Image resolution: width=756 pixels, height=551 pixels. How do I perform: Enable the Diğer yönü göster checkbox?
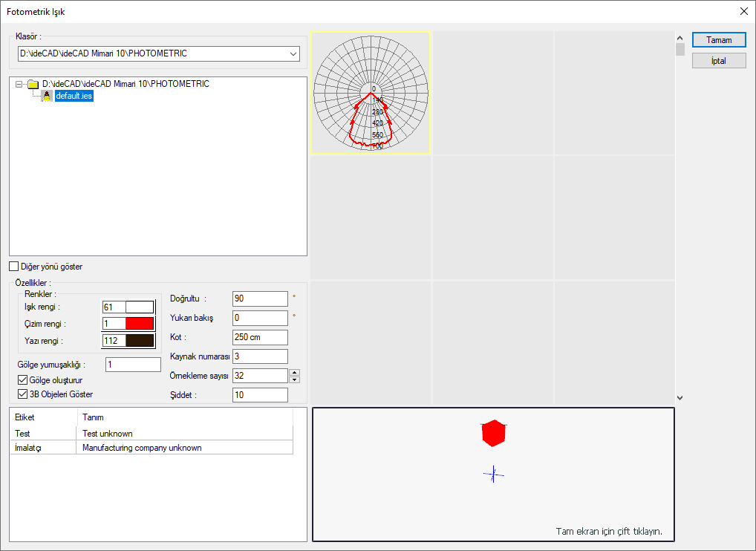[x=14, y=267]
